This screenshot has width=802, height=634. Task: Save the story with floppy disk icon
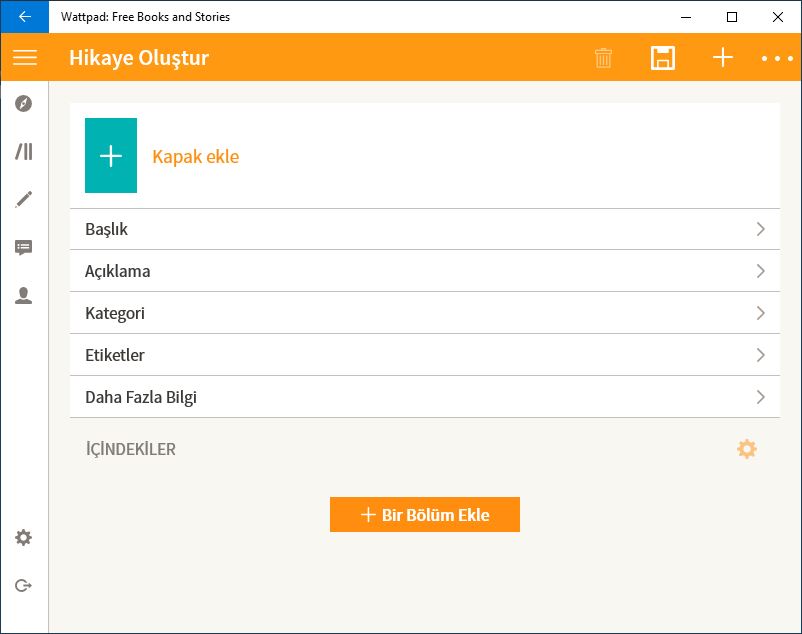663,58
